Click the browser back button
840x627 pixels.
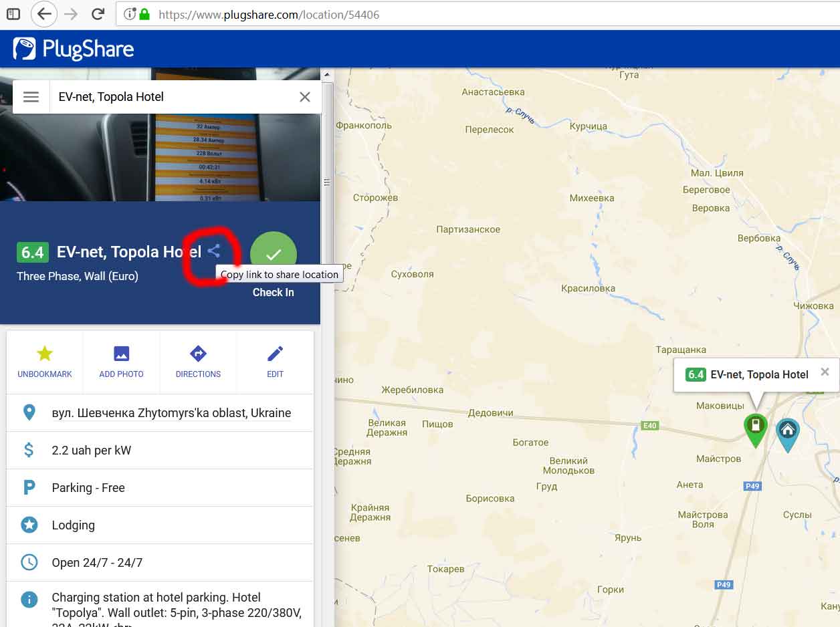click(x=44, y=14)
